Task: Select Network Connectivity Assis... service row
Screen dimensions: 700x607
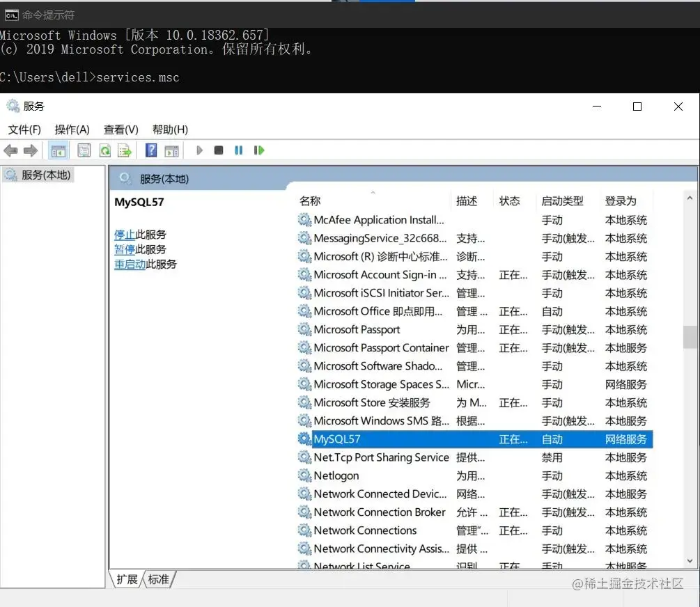Action: [475, 549]
